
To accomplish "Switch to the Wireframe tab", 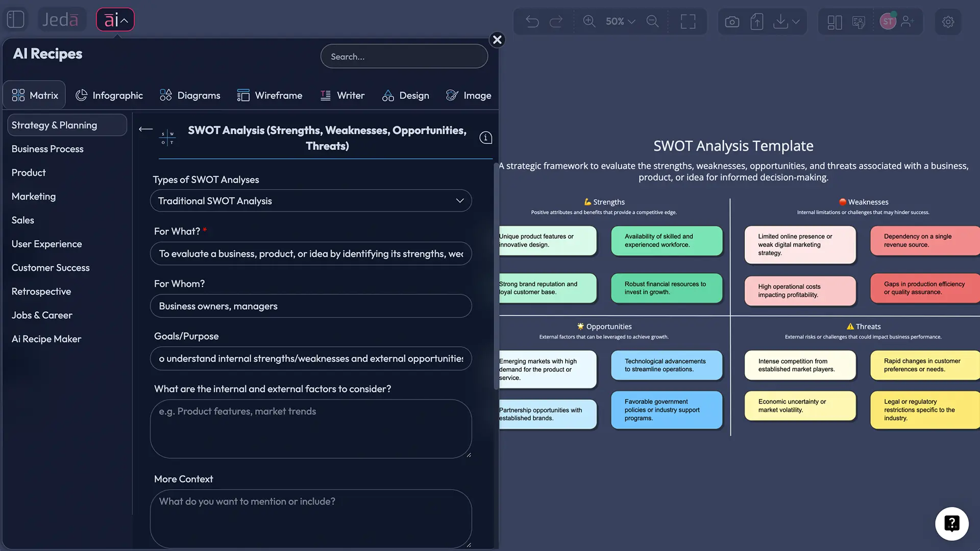I will click(270, 95).
